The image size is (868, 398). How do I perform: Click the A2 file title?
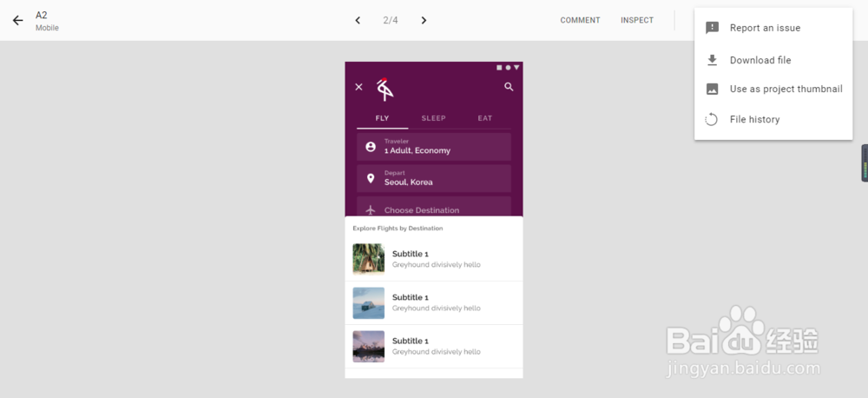click(42, 15)
